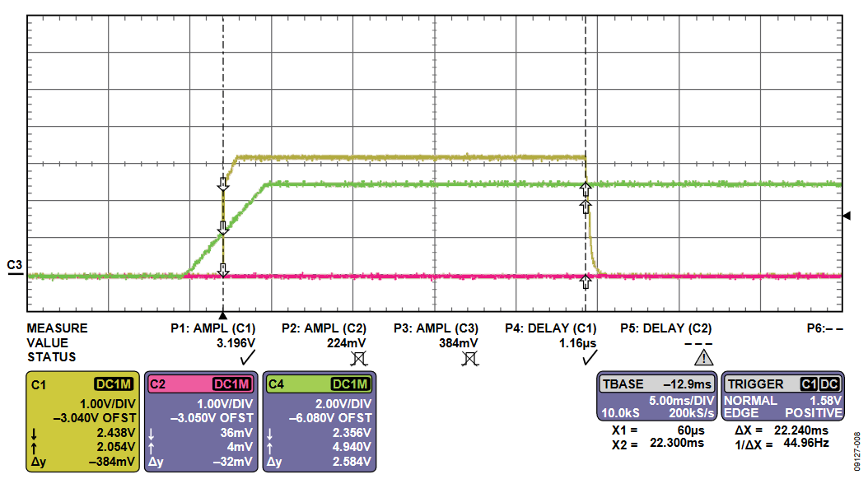Click the checkmark status under P1 AMPL (C1)

tap(246, 358)
